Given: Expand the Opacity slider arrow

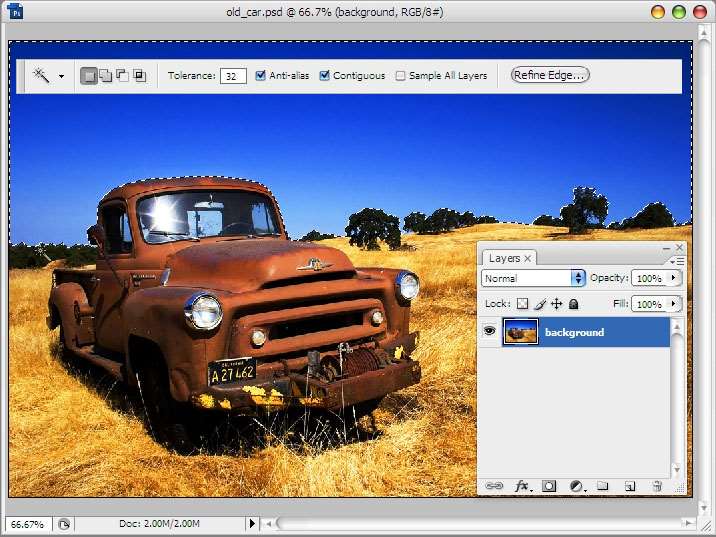Looking at the screenshot, I should 673,278.
